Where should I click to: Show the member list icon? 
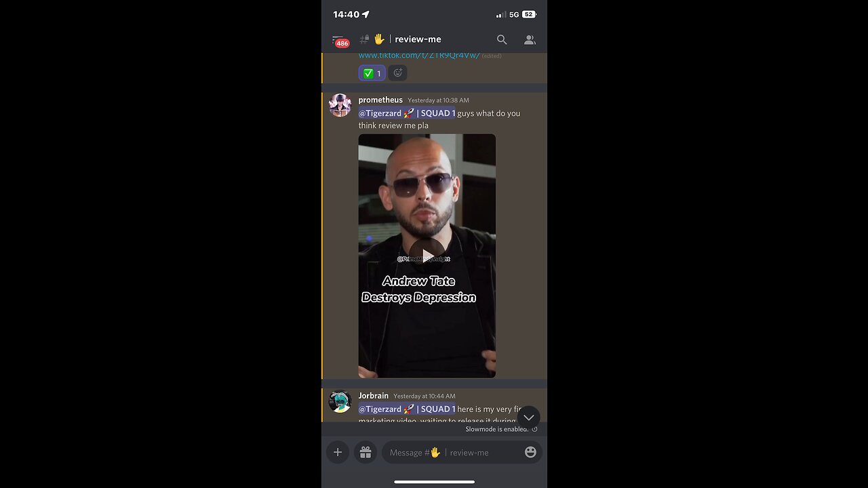tap(530, 39)
